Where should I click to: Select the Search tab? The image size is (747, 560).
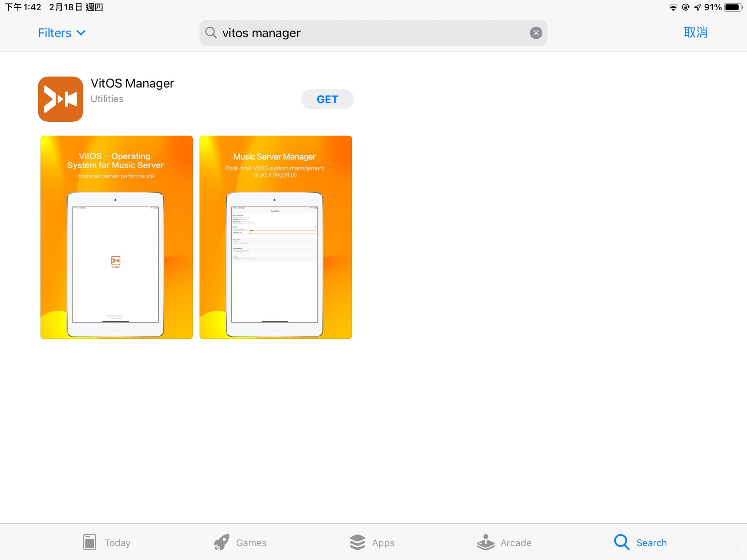[640, 542]
